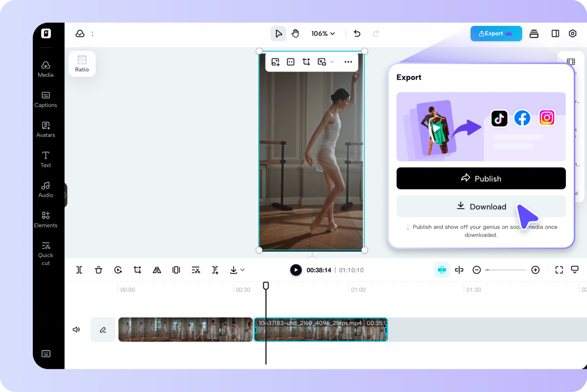Viewport: 587px width, 392px height.
Task: Delete the selected clip with the trash icon
Action: pos(98,270)
